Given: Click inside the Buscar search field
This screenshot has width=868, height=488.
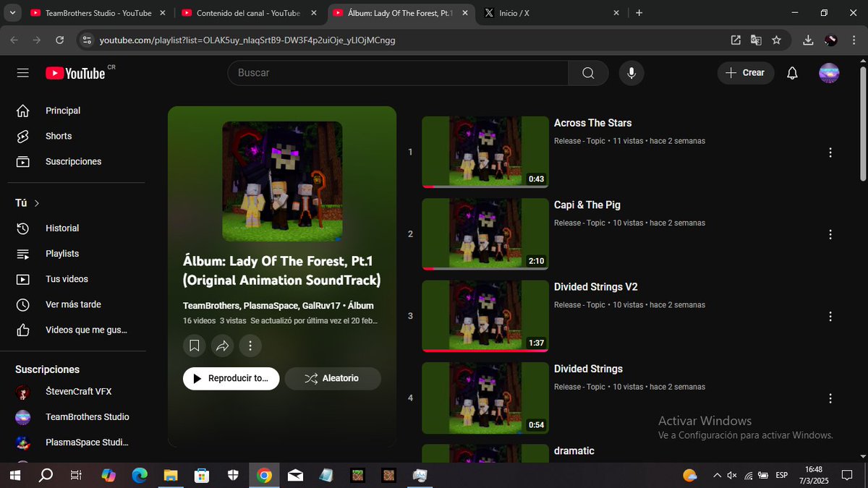Looking at the screenshot, I should (398, 73).
